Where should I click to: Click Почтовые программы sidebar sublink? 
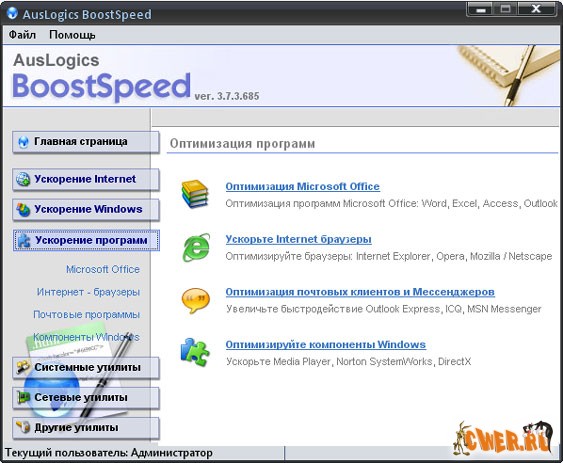[x=87, y=314]
